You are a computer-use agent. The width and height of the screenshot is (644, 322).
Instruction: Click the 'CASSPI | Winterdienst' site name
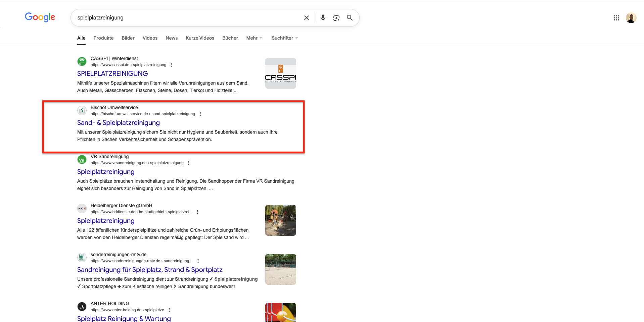[x=114, y=58]
